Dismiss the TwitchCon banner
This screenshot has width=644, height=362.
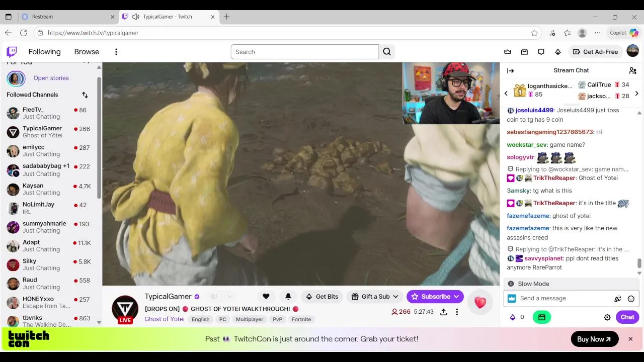(x=630, y=339)
